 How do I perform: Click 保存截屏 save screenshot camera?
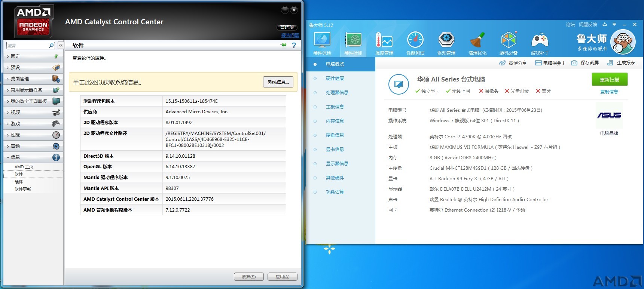coord(585,63)
